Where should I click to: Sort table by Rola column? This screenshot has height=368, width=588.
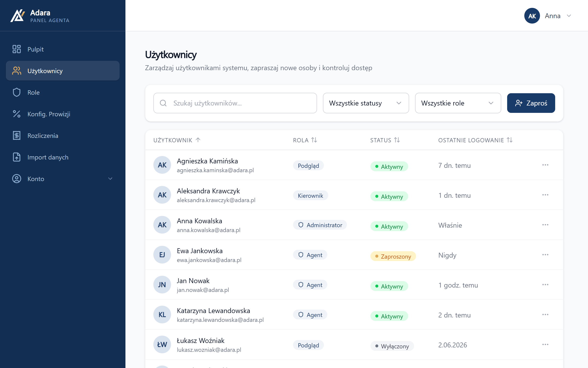click(x=305, y=140)
